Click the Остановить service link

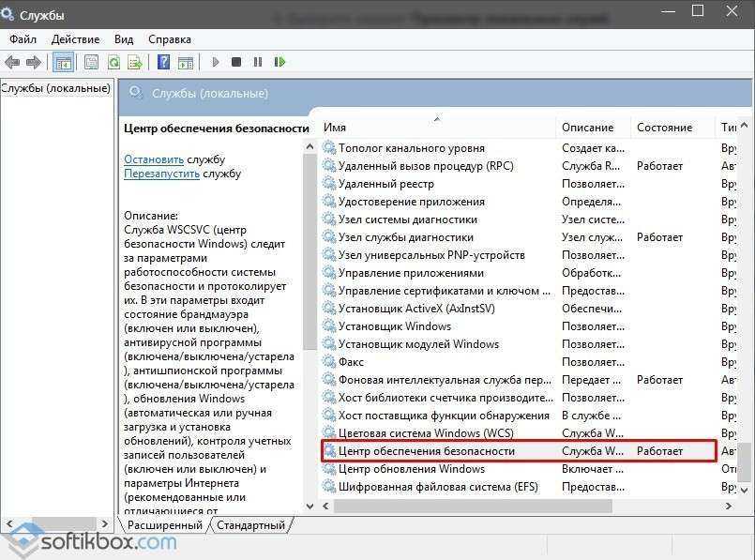pyautogui.click(x=154, y=159)
